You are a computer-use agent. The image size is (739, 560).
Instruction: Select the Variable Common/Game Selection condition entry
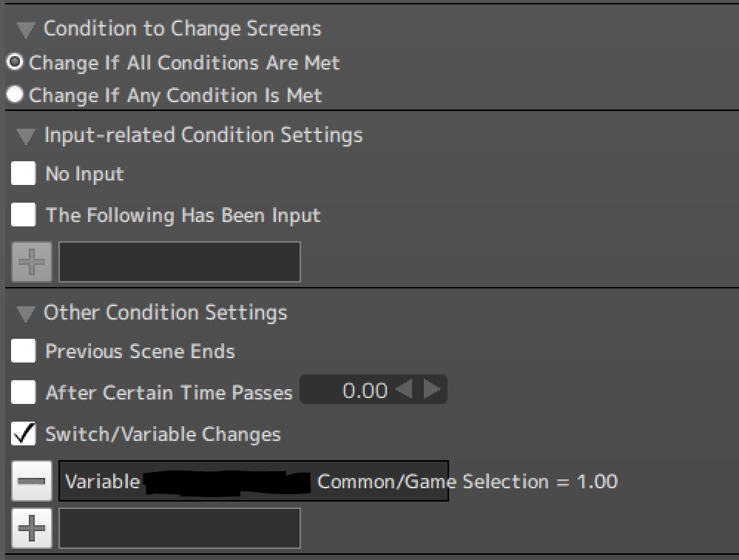253,482
